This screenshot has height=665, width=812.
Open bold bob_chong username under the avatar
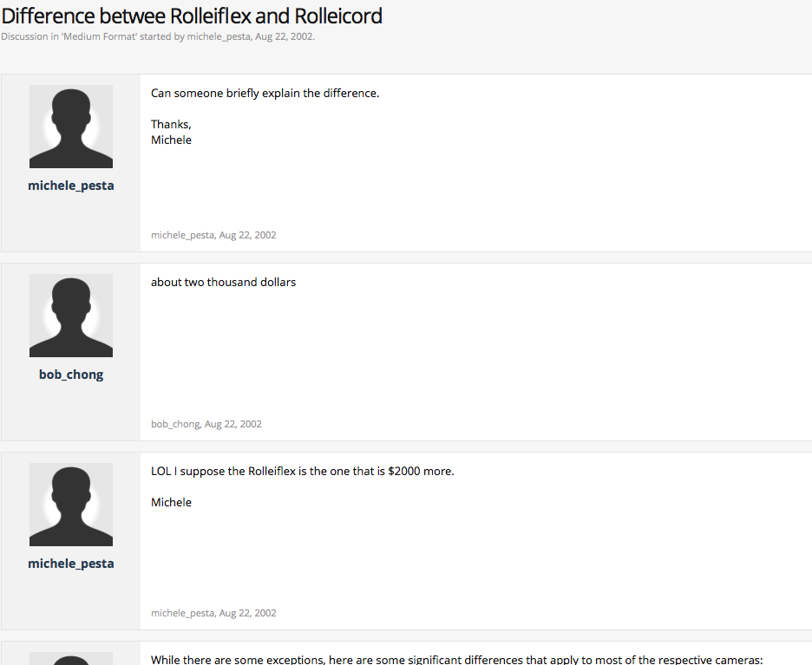[71, 375]
